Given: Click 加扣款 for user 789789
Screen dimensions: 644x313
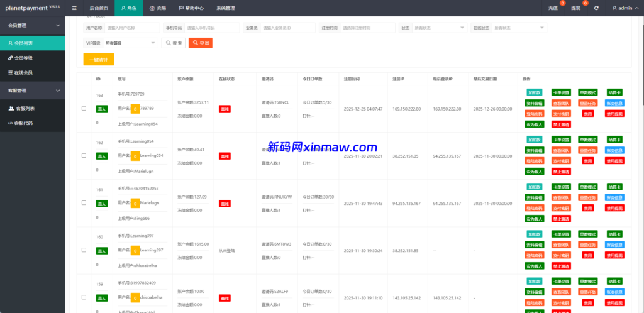Looking at the screenshot, I should coord(535,93).
